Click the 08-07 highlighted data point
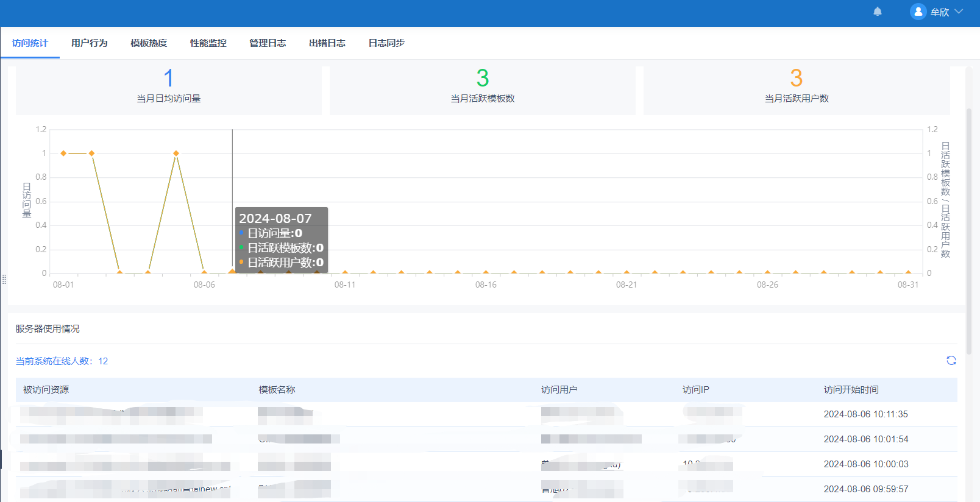The height and width of the screenshot is (502, 980). 232,272
